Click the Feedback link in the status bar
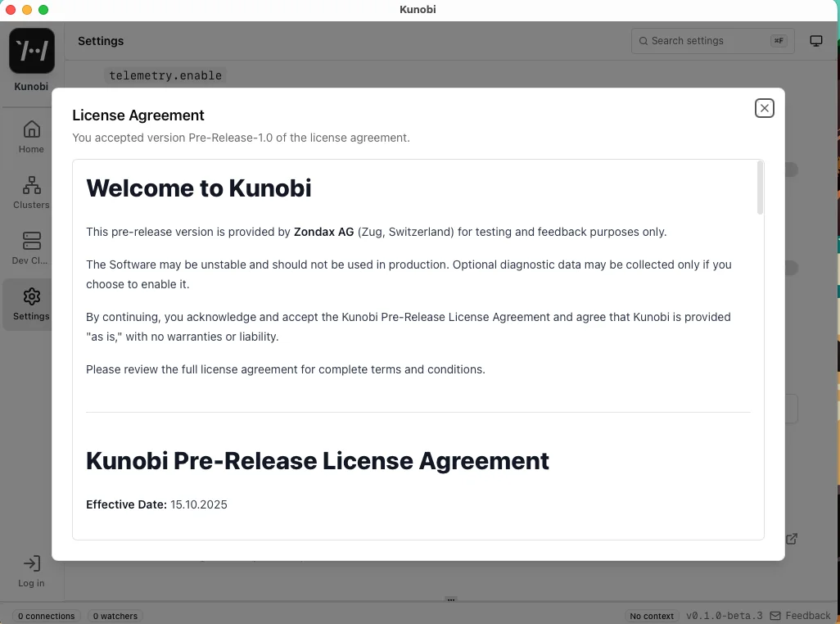This screenshot has height=624, width=840. pyautogui.click(x=806, y=615)
